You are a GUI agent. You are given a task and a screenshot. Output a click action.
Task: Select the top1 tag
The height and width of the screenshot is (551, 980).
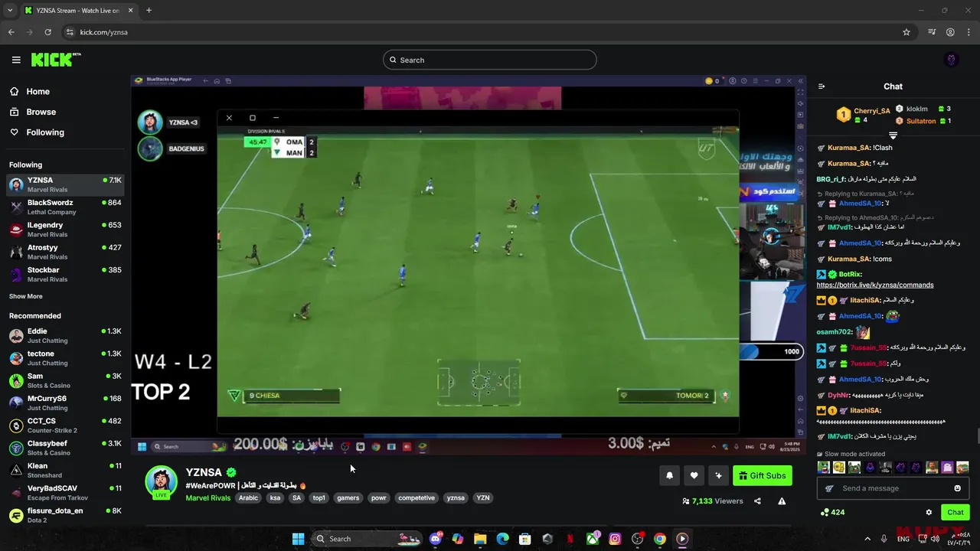pyautogui.click(x=318, y=498)
